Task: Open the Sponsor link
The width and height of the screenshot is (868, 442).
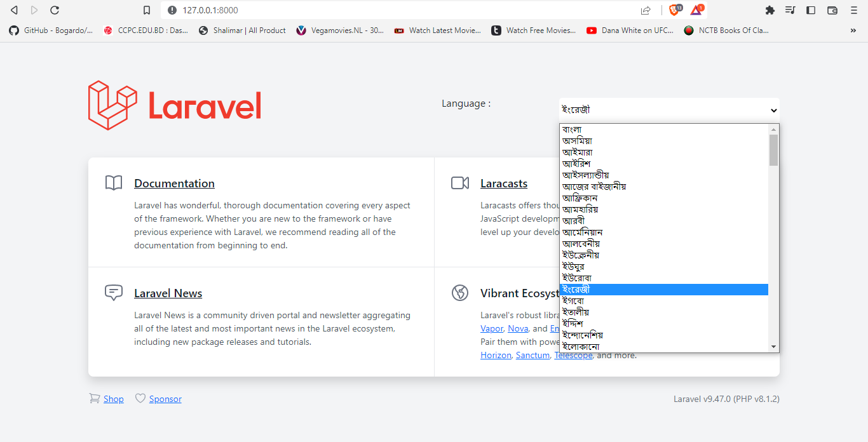Action: tap(165, 399)
